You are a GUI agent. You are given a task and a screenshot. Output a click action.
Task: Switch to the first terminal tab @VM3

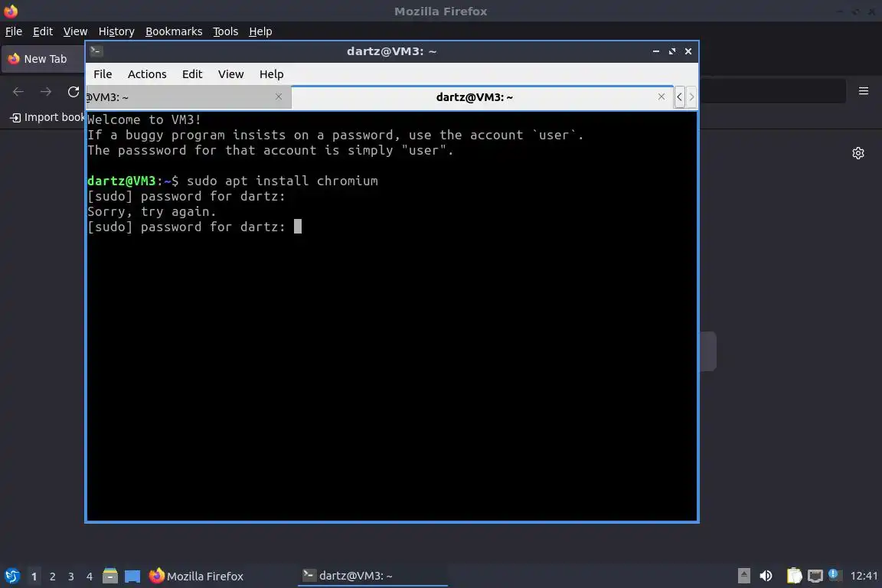(188, 97)
